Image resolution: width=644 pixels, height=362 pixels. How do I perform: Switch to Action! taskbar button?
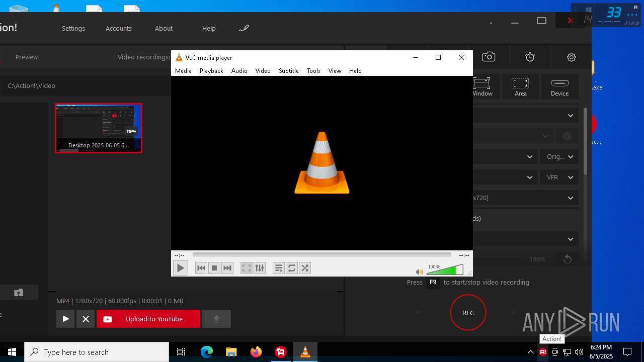click(281, 352)
